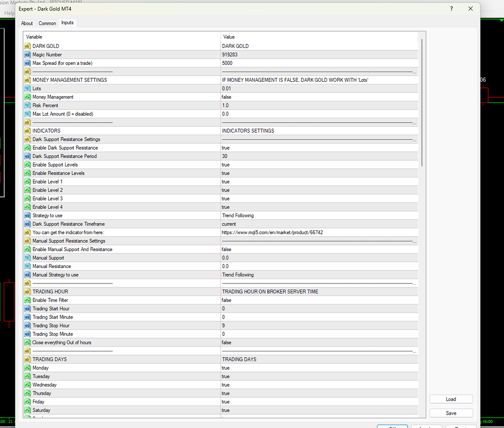Click the vertical scrollbar of inputs list
504x428 pixels.
422,102
